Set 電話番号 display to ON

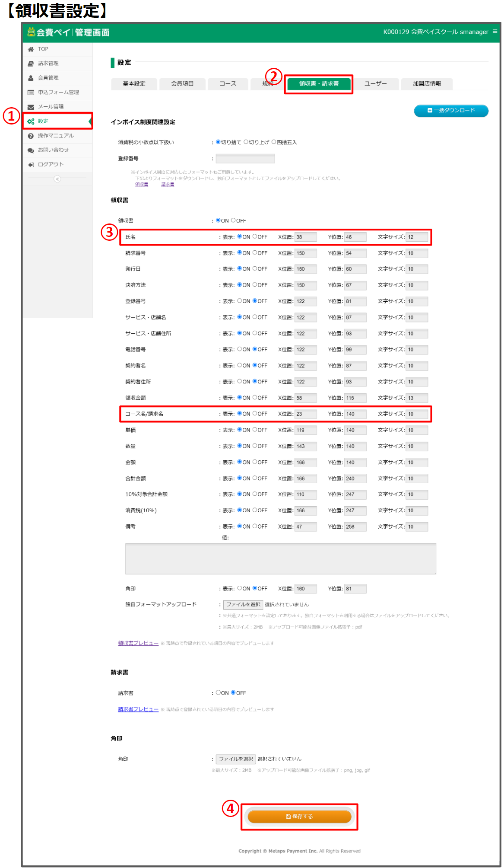click(240, 349)
